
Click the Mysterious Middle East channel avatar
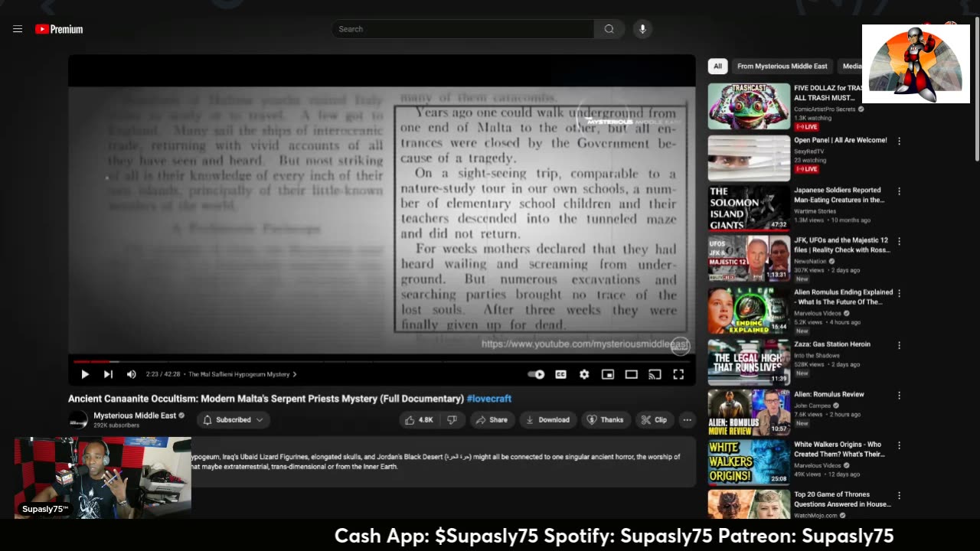pos(78,419)
